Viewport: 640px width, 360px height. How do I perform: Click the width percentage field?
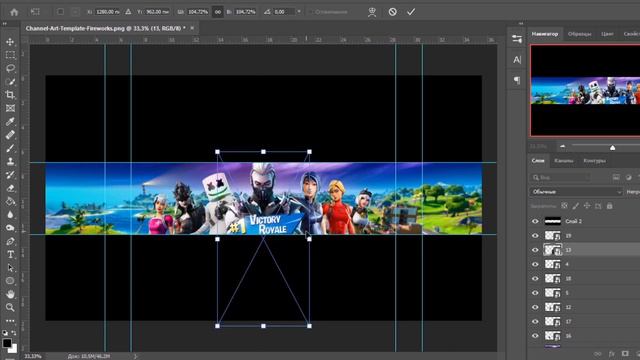tap(198, 12)
